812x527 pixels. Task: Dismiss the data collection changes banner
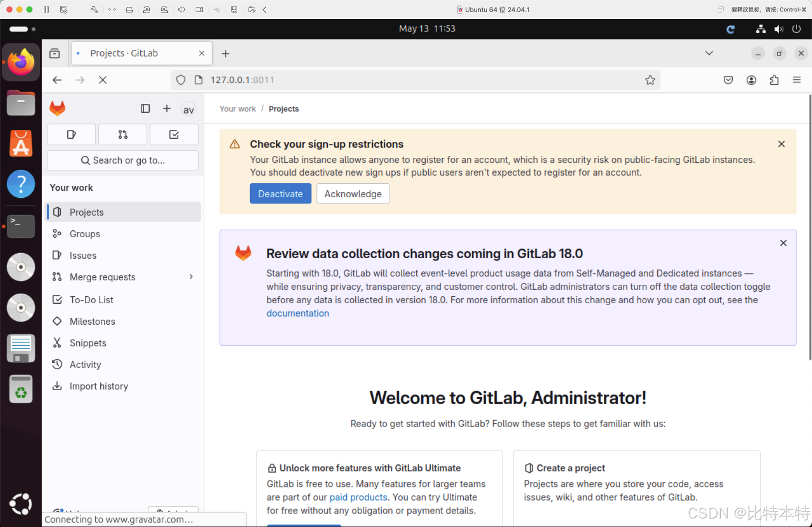(784, 243)
